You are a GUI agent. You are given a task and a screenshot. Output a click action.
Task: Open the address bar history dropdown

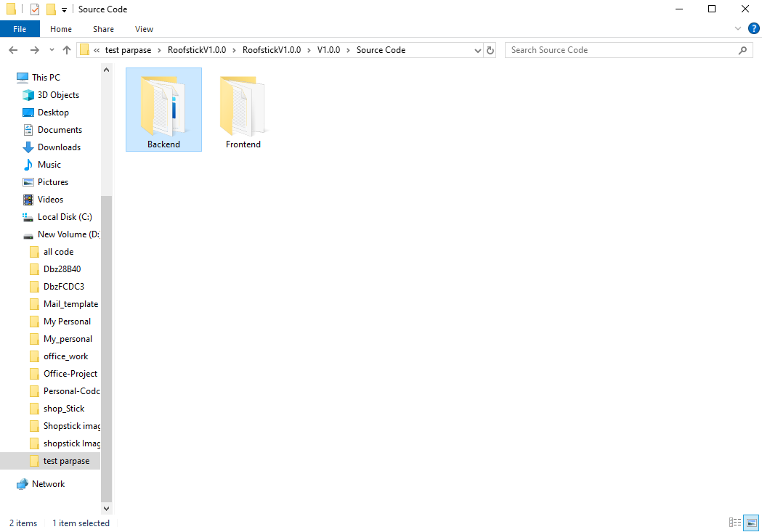(x=478, y=50)
